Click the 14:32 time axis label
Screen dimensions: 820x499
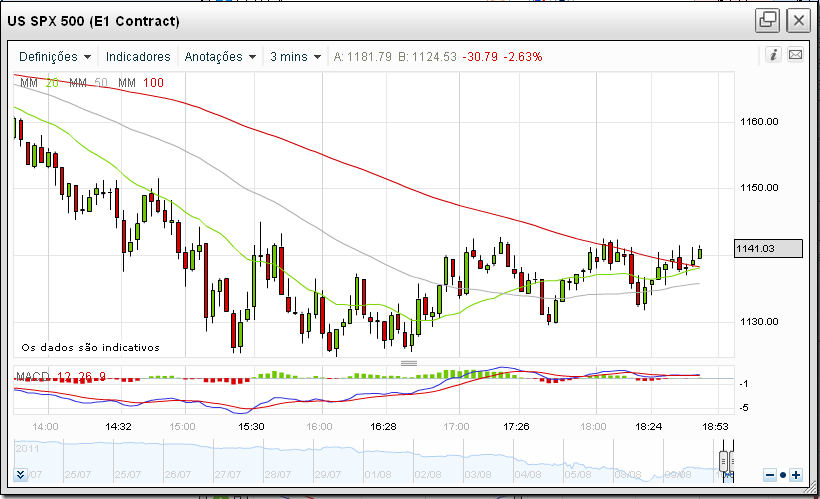click(118, 427)
